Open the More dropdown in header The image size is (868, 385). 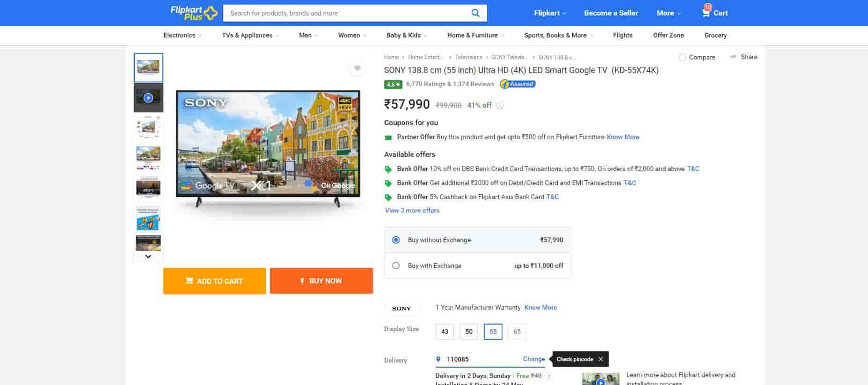coord(668,13)
